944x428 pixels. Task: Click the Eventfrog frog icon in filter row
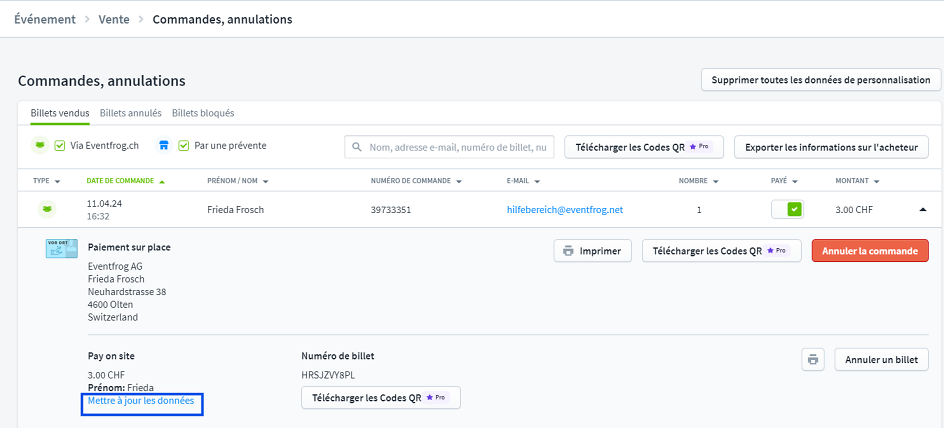click(x=40, y=146)
